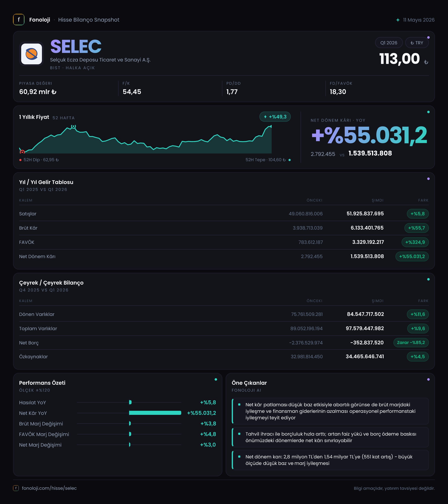The width and height of the screenshot is (448, 504).
Task: Click the company name "Selçuk Ecza Deposu Ticaret ve Sanayi A.Ş."
Action: (100, 60)
